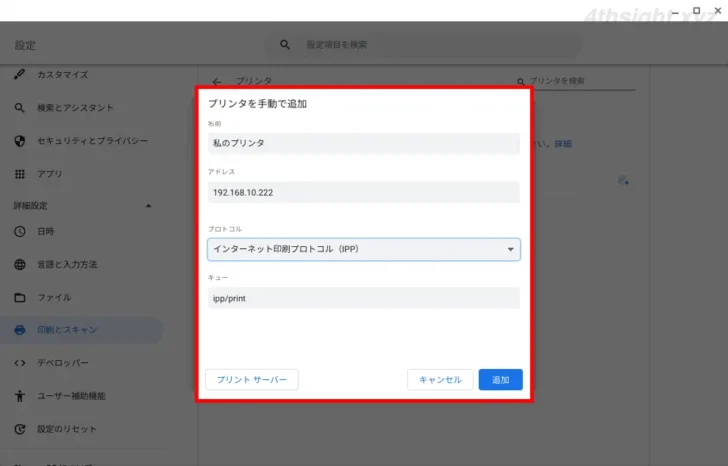Follow the 詳細 link behind the dialog
Screen dimensions: 728x466
pyautogui.click(x=563, y=144)
